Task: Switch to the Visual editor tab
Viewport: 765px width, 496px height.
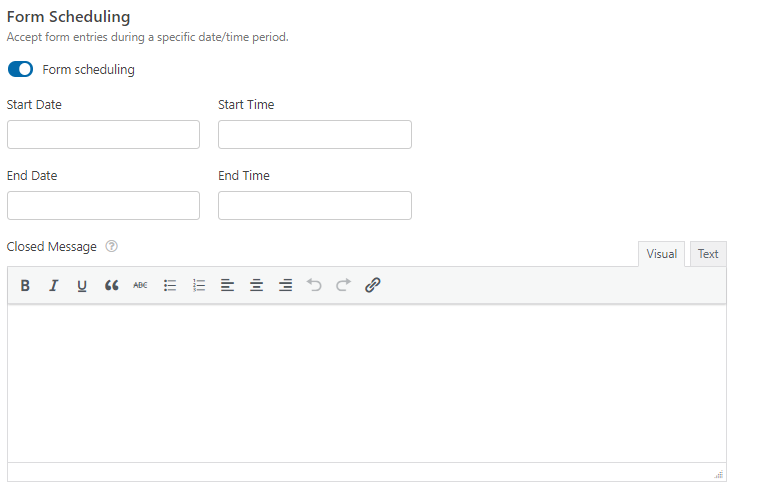Action: [x=661, y=254]
